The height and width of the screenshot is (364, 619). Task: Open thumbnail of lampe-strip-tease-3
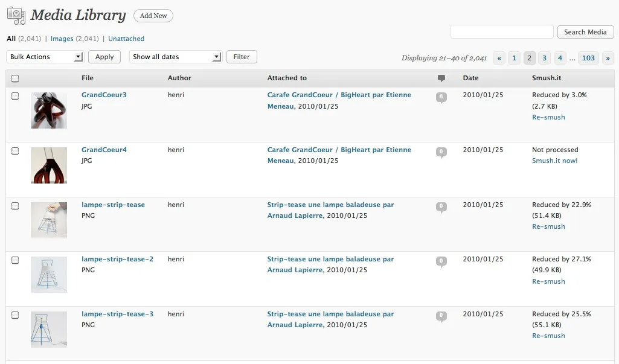click(x=49, y=330)
